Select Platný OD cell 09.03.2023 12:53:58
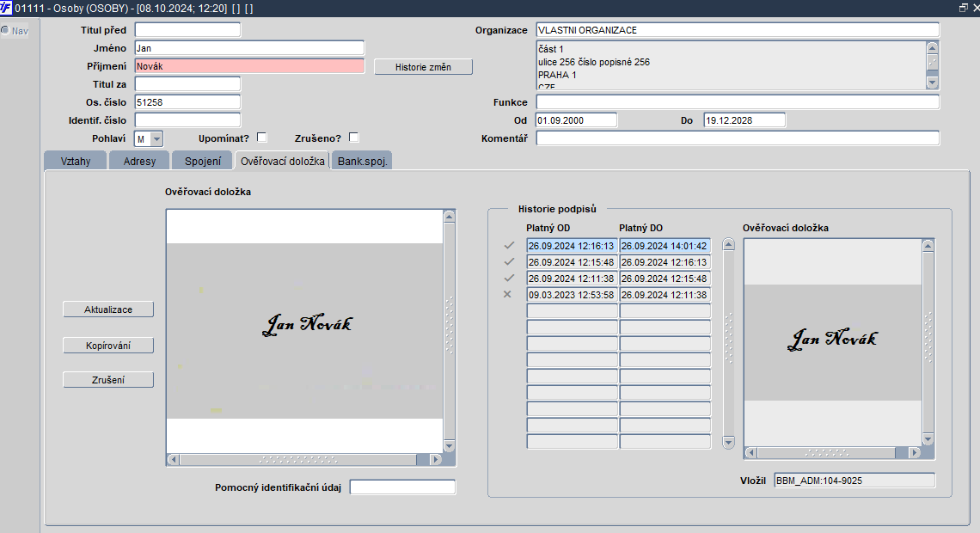980x533 pixels. 572,295
